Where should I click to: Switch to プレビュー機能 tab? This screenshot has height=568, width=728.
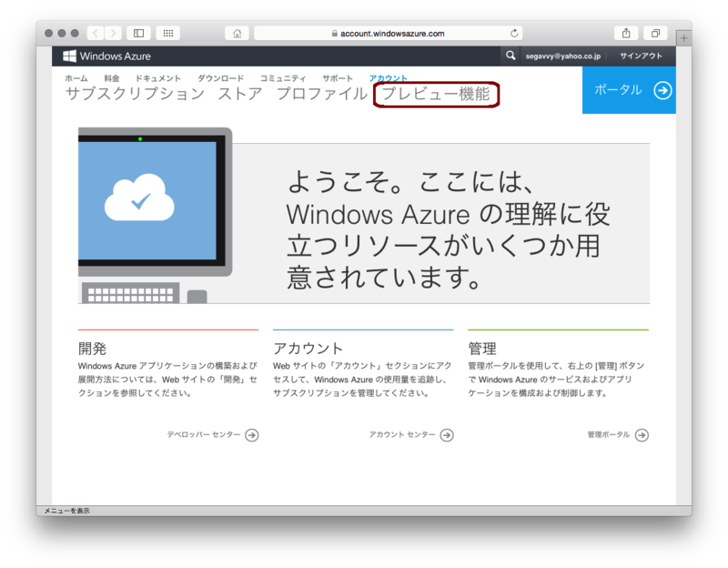[x=436, y=94]
